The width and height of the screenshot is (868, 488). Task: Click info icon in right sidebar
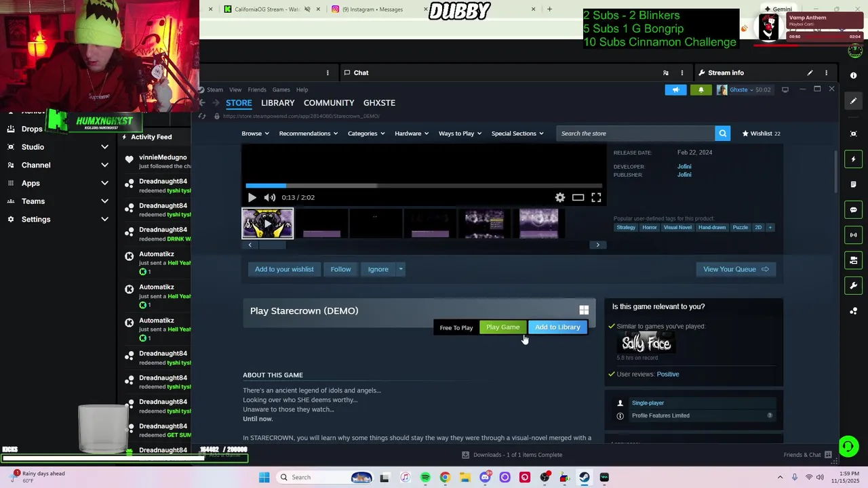(854, 75)
